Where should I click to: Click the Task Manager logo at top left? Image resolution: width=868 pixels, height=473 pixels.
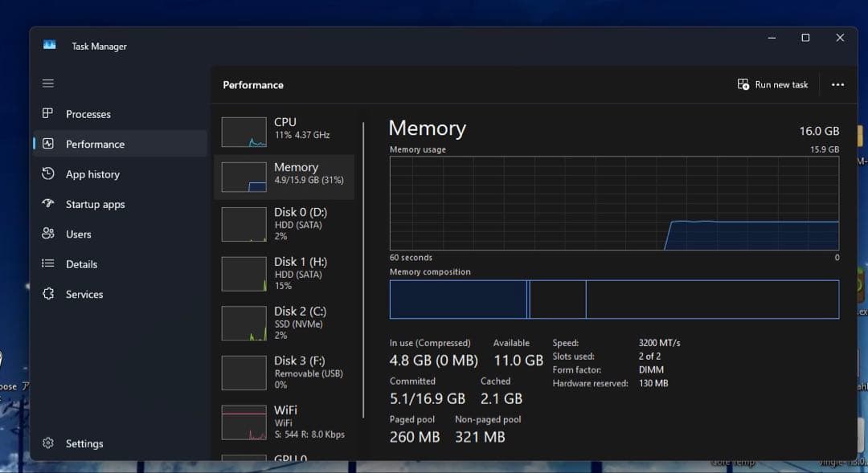(50, 46)
